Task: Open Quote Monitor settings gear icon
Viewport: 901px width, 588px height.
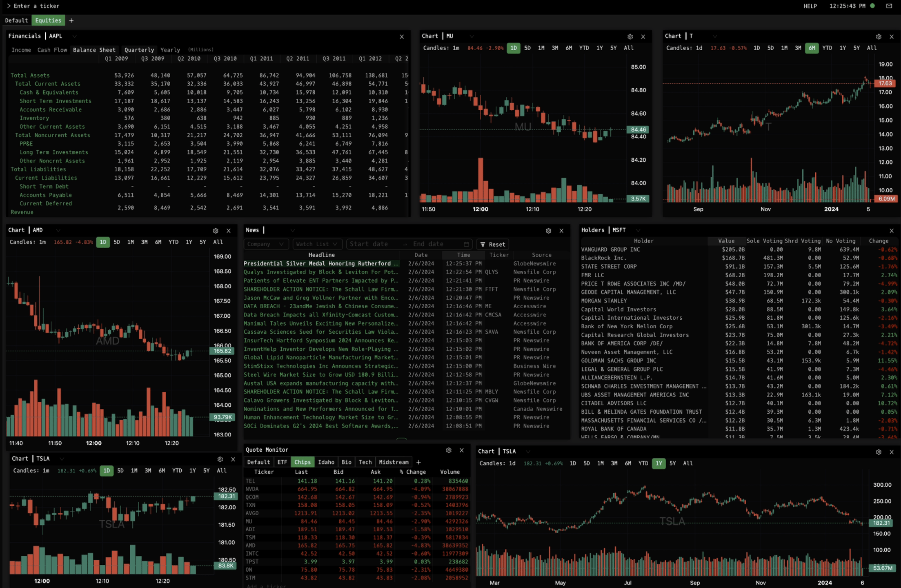Action: tap(449, 450)
